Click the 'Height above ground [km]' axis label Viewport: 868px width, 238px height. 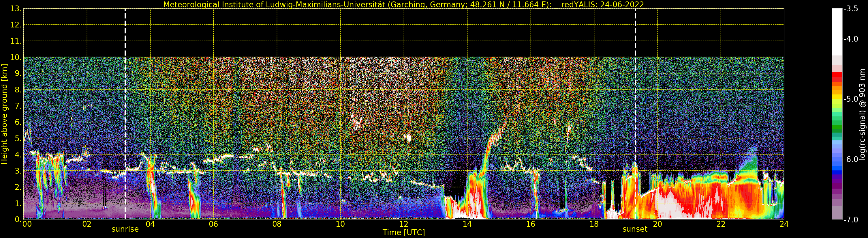[4, 114]
